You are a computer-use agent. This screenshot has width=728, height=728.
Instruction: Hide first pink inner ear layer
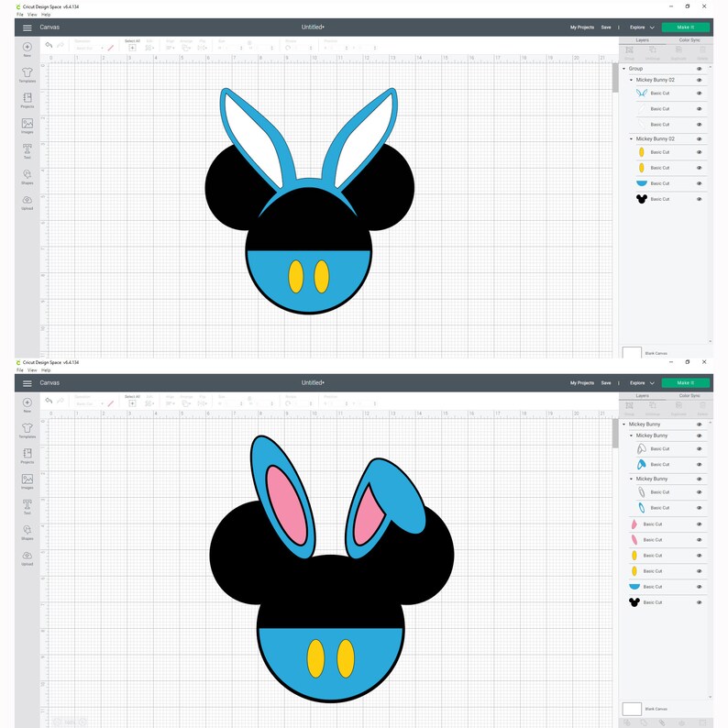click(x=700, y=524)
